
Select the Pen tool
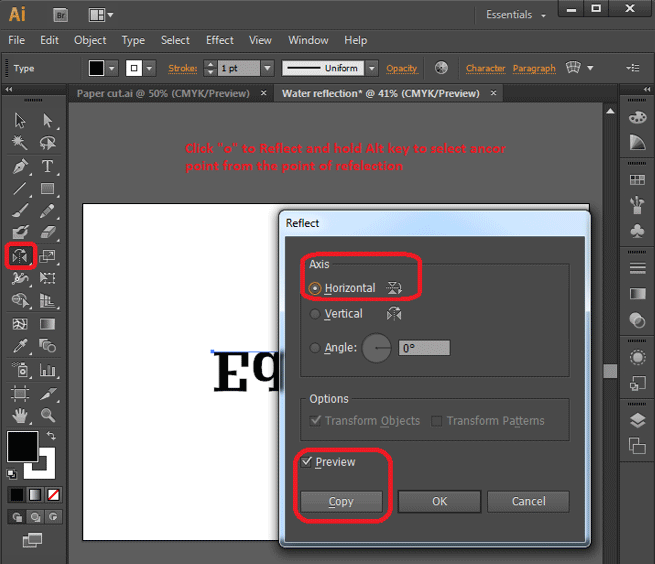pos(20,166)
